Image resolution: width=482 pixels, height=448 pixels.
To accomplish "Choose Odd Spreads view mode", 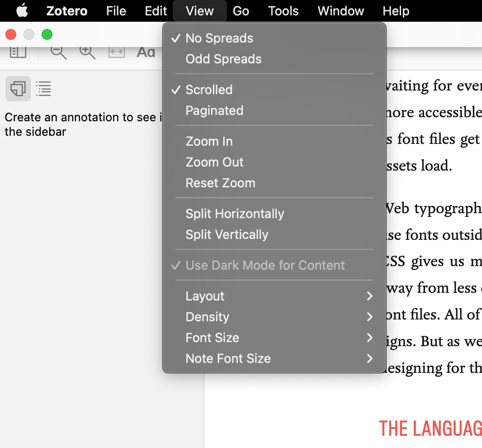I will tap(223, 59).
